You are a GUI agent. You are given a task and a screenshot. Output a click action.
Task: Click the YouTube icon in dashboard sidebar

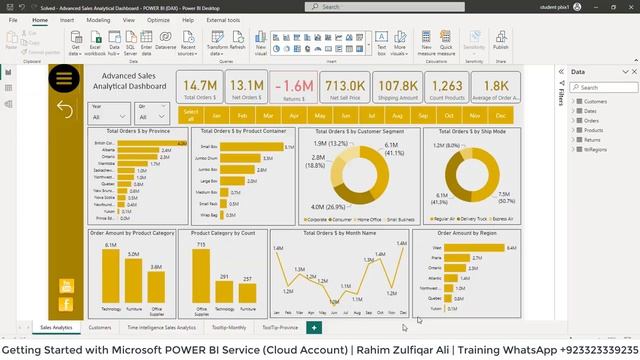[66, 286]
